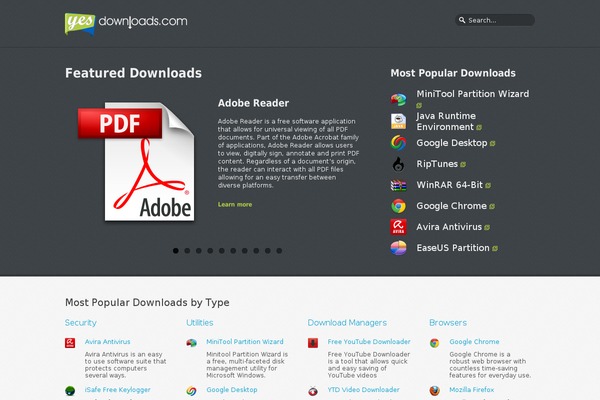Open the Avira Antivirus link in Most Popular
This screenshot has width=600, height=400.
[449, 227]
